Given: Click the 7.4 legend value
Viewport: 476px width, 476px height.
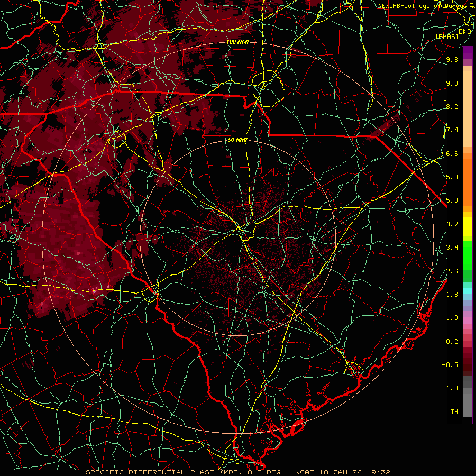Looking at the screenshot, I should 452,130.
